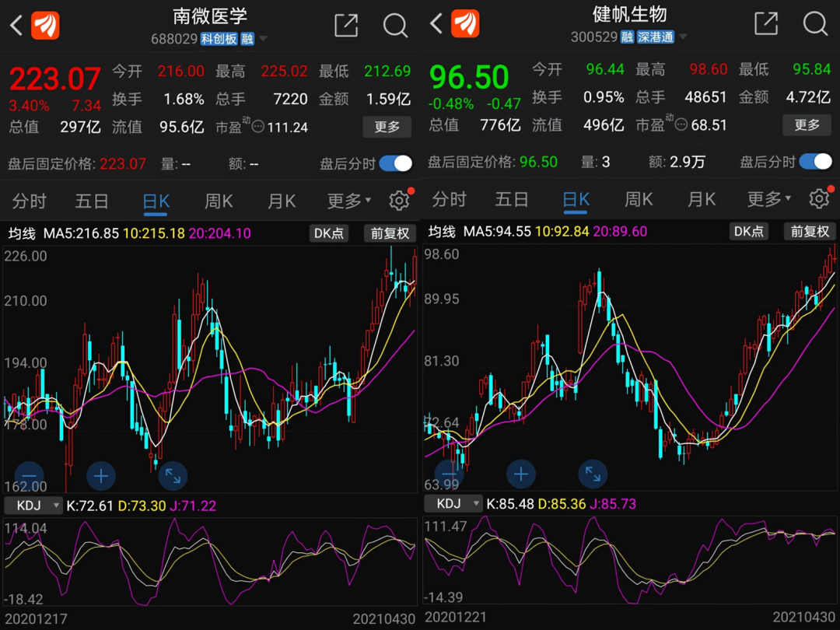Tap the red app logo next to left back arrow
The height and width of the screenshot is (630, 840).
(x=46, y=24)
